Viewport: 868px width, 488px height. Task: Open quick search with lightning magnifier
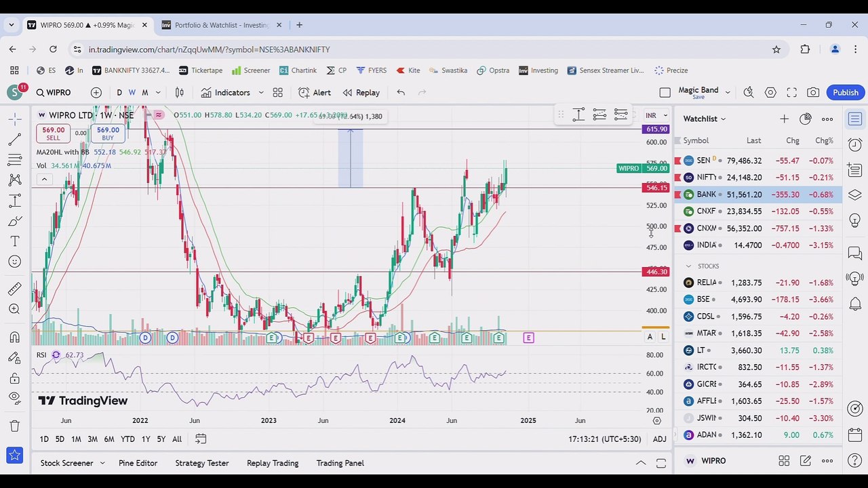pyautogui.click(x=748, y=93)
